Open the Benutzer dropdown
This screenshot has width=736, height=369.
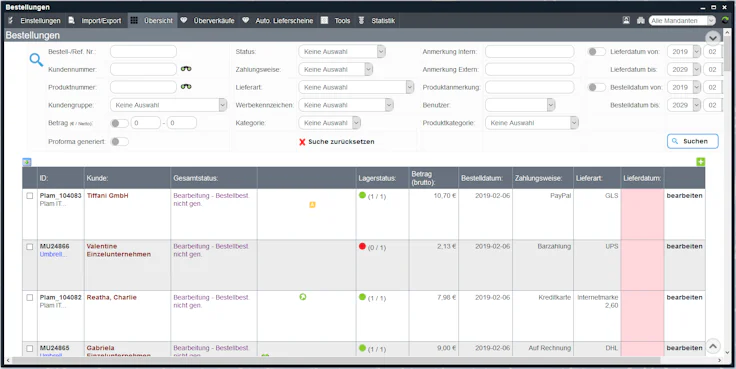click(520, 105)
